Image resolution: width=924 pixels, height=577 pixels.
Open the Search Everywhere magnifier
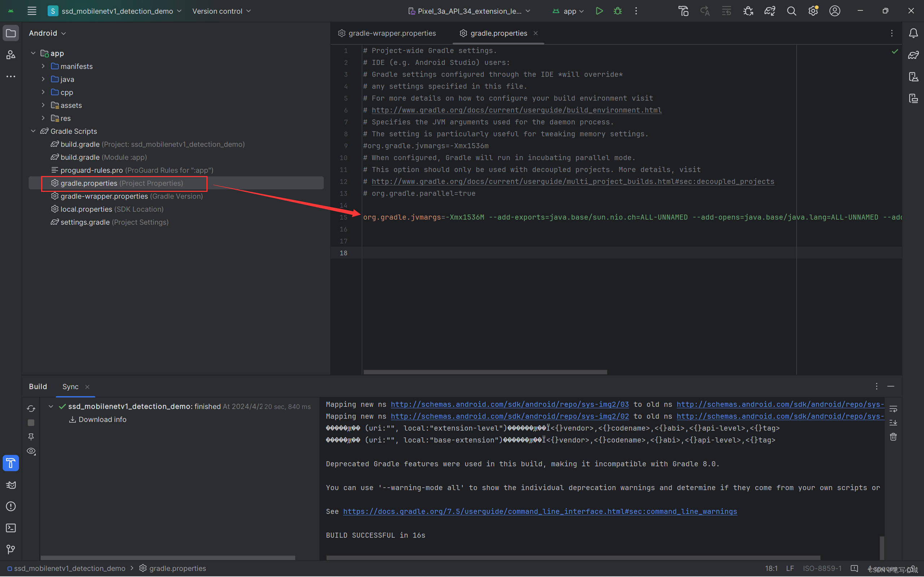pyautogui.click(x=791, y=11)
